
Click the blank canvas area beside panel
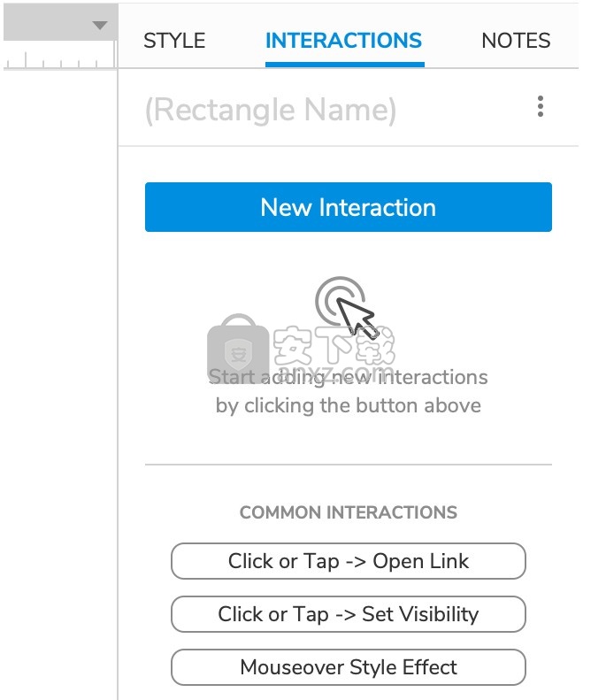click(59, 384)
